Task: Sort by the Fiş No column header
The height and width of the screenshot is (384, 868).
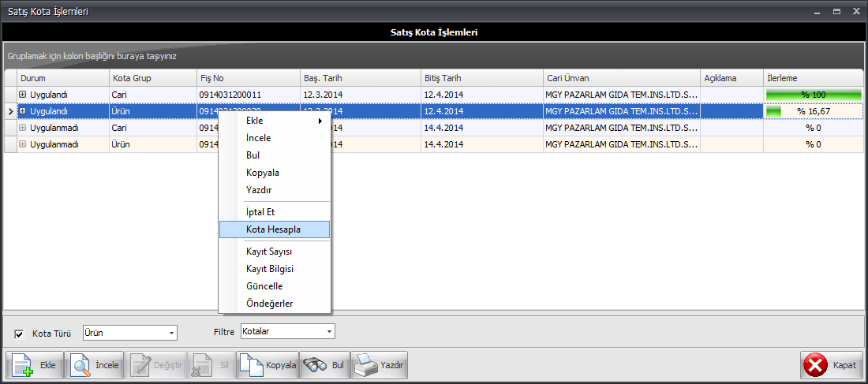Action: 249,78
